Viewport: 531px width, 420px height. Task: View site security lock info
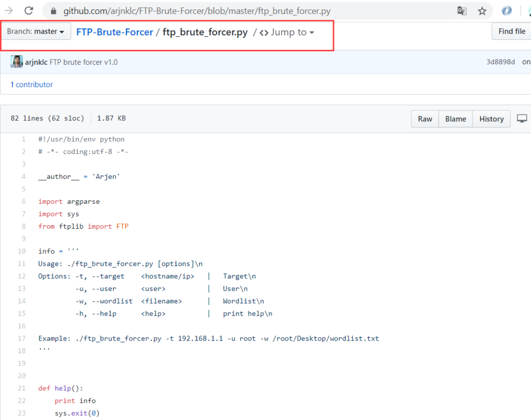[x=53, y=11]
